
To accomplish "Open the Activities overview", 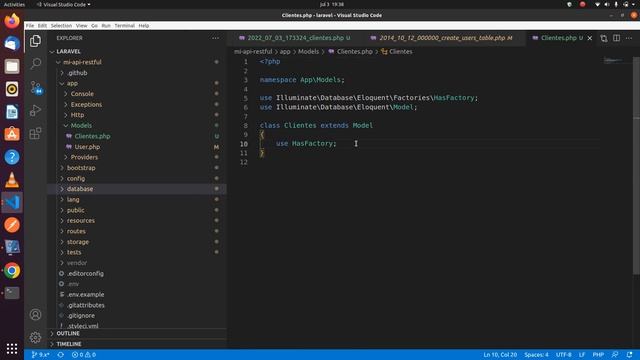I will click(x=14, y=4).
